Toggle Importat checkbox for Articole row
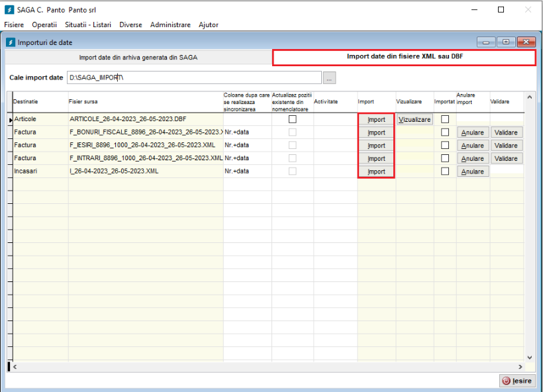The image size is (543, 392). [445, 119]
